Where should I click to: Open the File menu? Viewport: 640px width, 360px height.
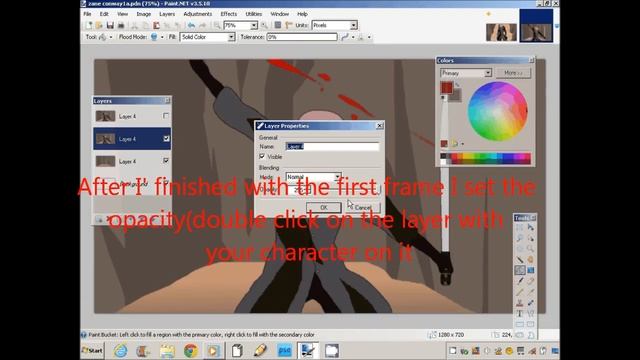[x=88, y=14]
